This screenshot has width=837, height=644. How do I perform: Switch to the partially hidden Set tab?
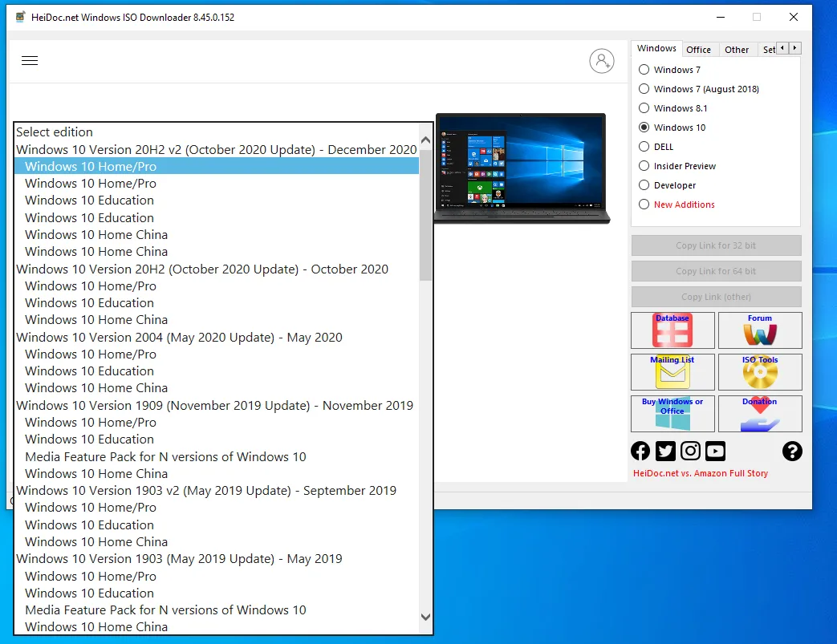click(x=768, y=50)
